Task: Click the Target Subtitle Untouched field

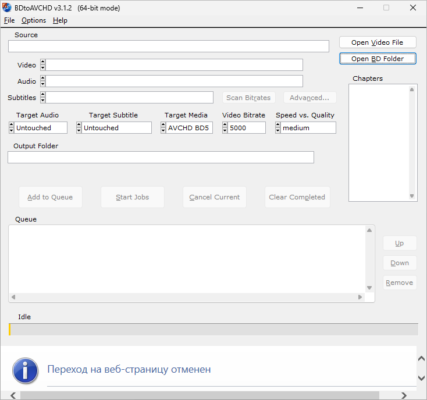Action: click(116, 128)
